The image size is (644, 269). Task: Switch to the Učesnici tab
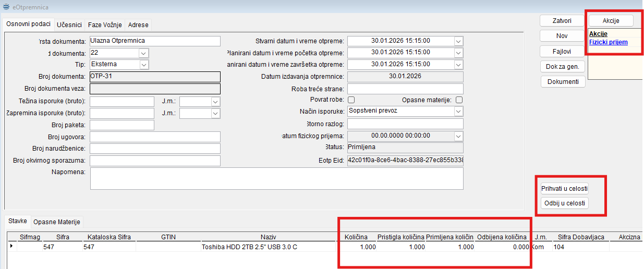(69, 25)
